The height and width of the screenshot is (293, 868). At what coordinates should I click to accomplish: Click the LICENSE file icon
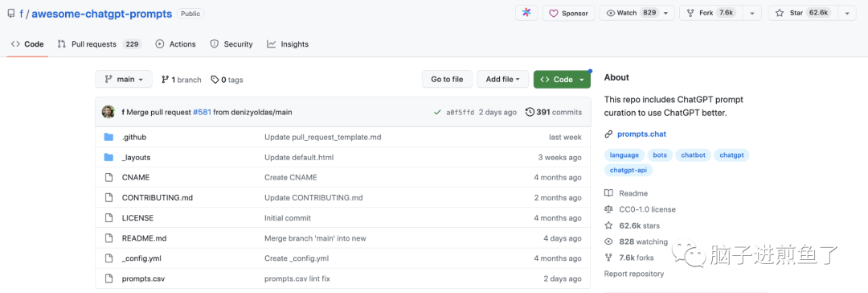tap(108, 218)
